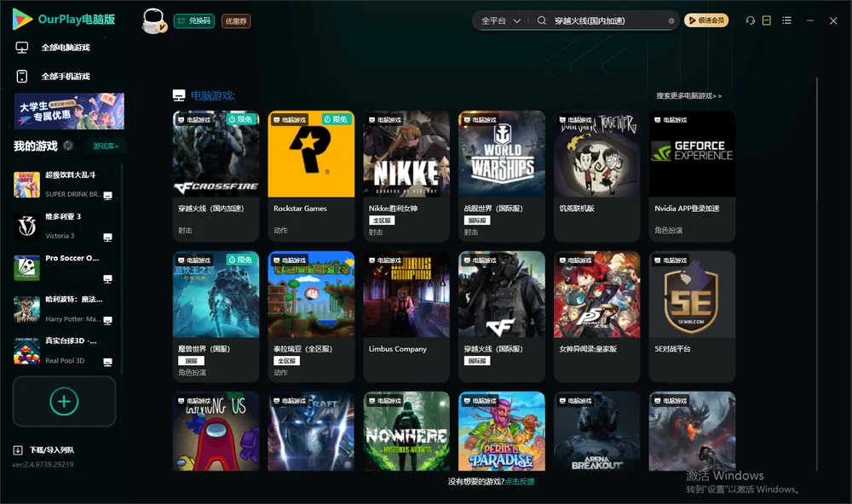Viewport: 852px width, 504px height.
Task: Open World of Warships 战舰世界 card
Action: pos(502,176)
